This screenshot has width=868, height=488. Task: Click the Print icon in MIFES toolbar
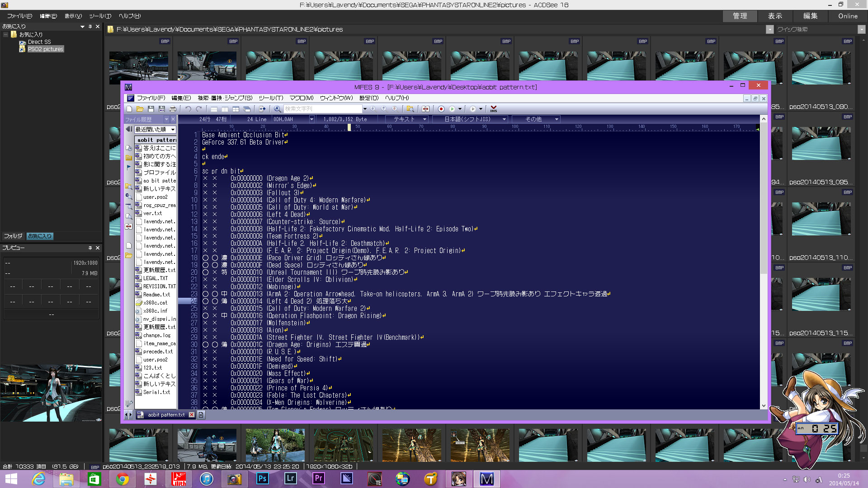click(173, 109)
